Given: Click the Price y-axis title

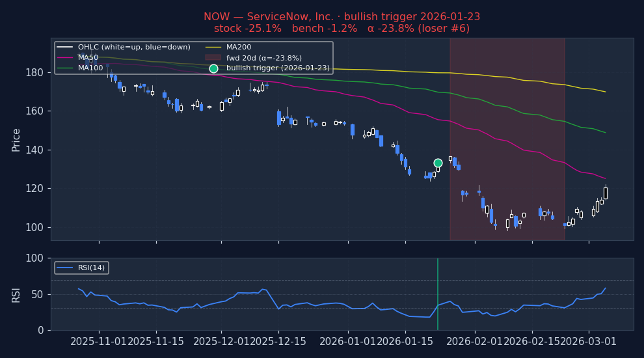Looking at the screenshot, I should pos(16,139).
